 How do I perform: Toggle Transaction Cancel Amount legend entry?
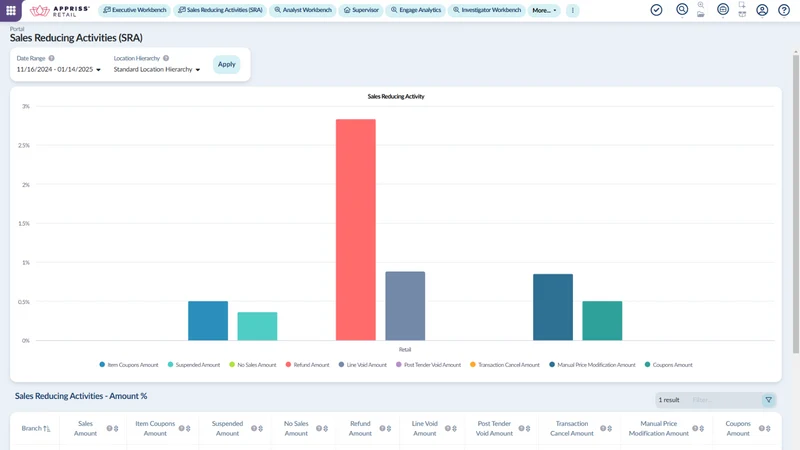pos(505,365)
